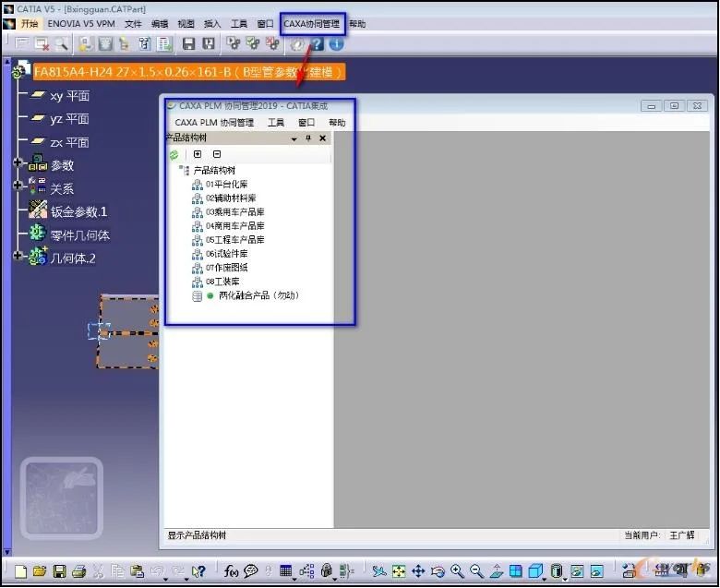Screen dimensions: 720x588
Task: Select the Zoom Out magnifier icon
Action: click(x=476, y=571)
